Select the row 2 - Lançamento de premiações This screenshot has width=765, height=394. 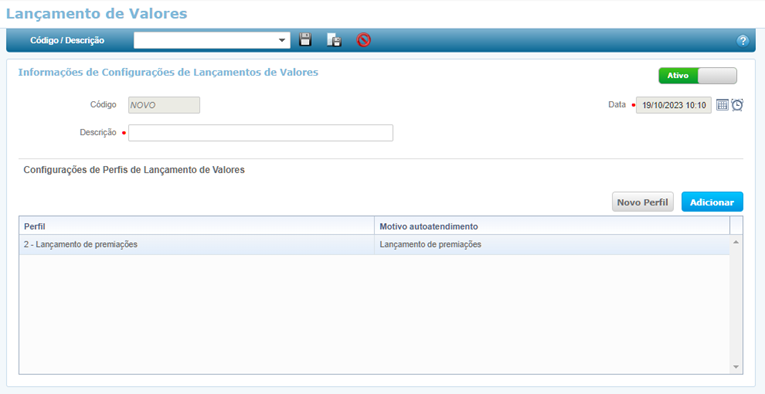[x=374, y=245]
